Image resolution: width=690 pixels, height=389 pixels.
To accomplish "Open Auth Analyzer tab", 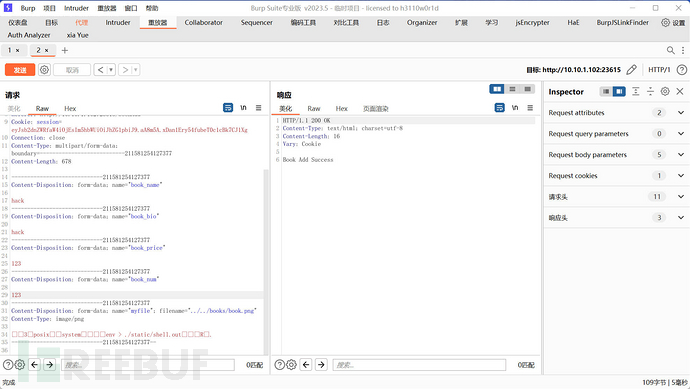I will point(29,35).
